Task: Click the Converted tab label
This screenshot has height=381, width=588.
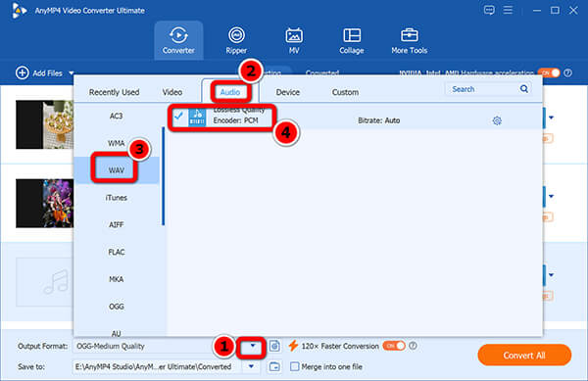Action: [x=322, y=72]
